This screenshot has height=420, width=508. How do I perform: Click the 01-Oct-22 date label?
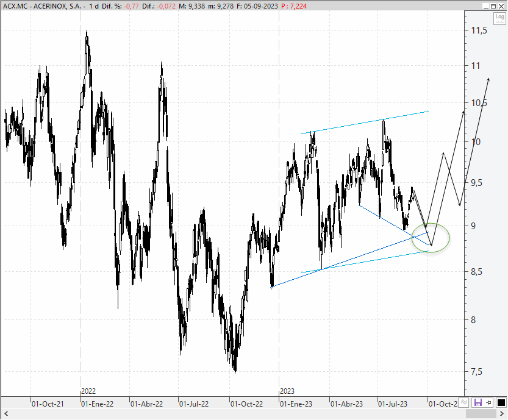pos(246,404)
